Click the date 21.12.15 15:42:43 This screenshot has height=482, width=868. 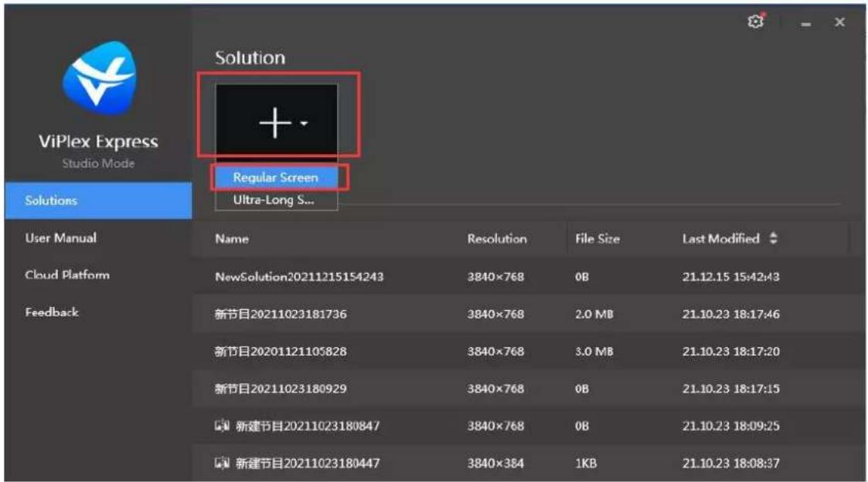730,276
